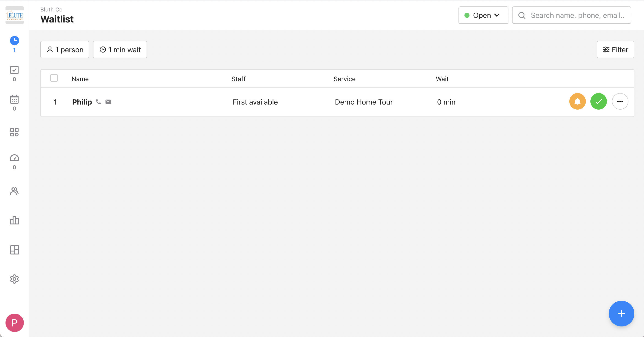Open the Served checkmark list in sidebar
The width and height of the screenshot is (644, 337).
14,70
